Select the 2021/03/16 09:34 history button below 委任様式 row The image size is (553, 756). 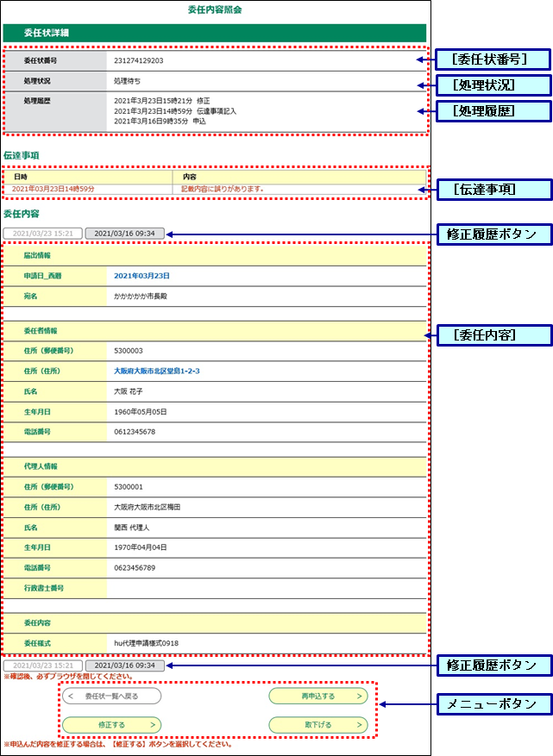pos(124,665)
